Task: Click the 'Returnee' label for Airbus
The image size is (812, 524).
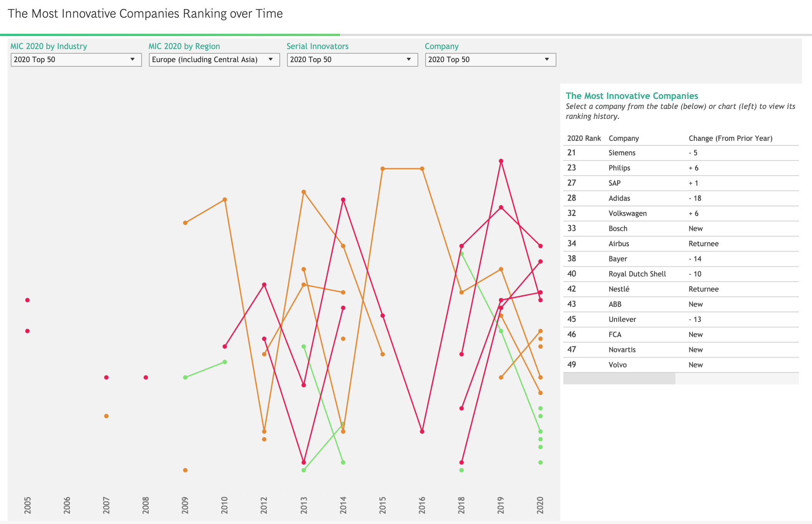Action: click(x=703, y=244)
